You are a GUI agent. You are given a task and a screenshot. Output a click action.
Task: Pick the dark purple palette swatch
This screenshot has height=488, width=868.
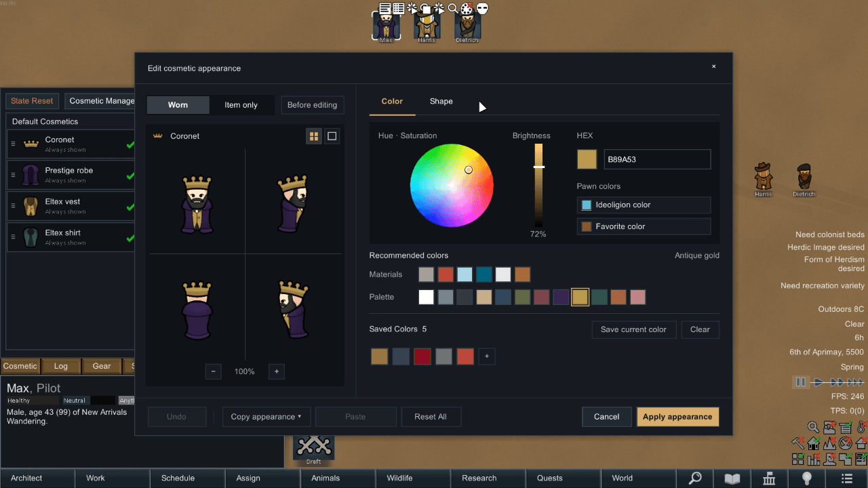(561, 297)
